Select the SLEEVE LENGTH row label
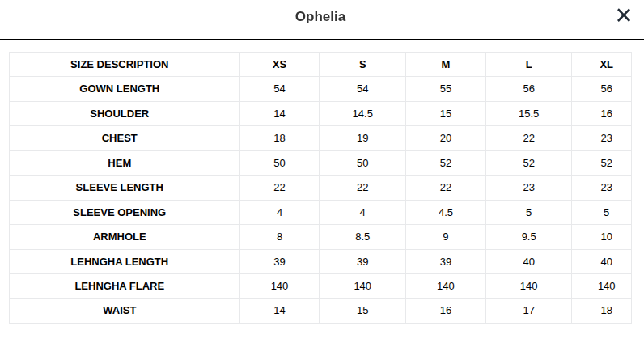The image size is (644, 343). (x=120, y=188)
